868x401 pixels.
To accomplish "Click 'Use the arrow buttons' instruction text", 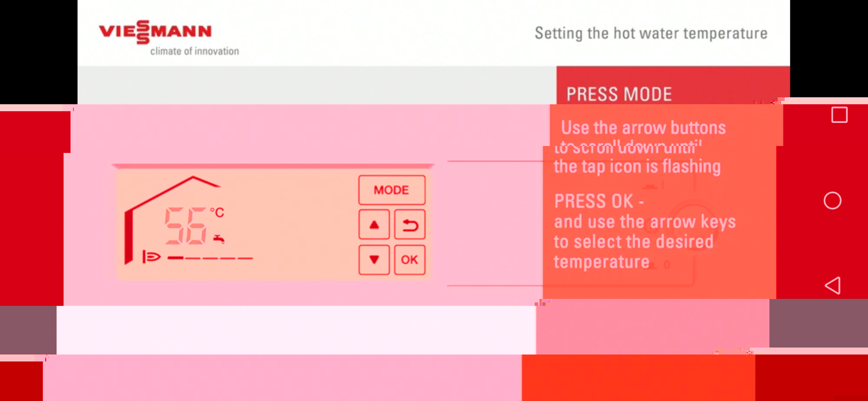I will click(x=643, y=128).
